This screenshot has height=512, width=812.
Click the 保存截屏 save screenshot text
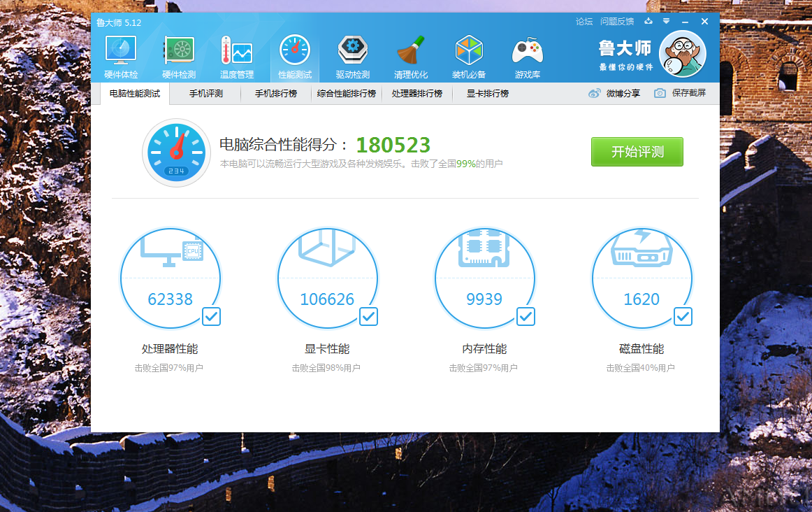pos(689,93)
